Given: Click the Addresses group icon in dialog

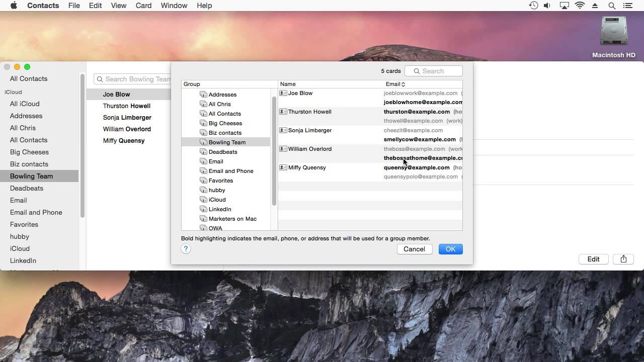Looking at the screenshot, I should click(x=203, y=95).
